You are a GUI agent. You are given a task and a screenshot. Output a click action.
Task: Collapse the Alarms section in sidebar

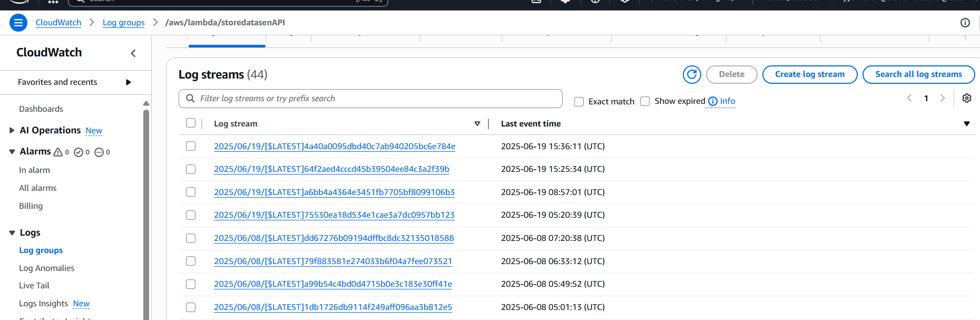pyautogui.click(x=12, y=152)
